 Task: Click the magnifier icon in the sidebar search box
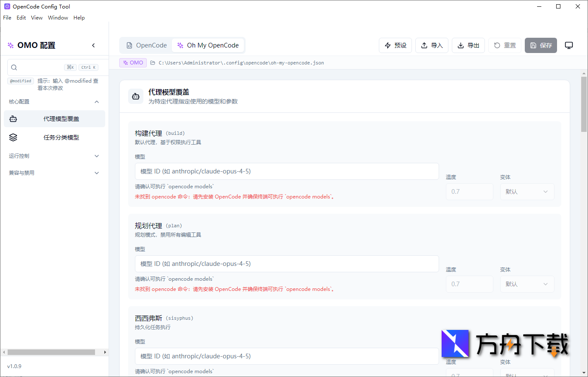(x=14, y=67)
